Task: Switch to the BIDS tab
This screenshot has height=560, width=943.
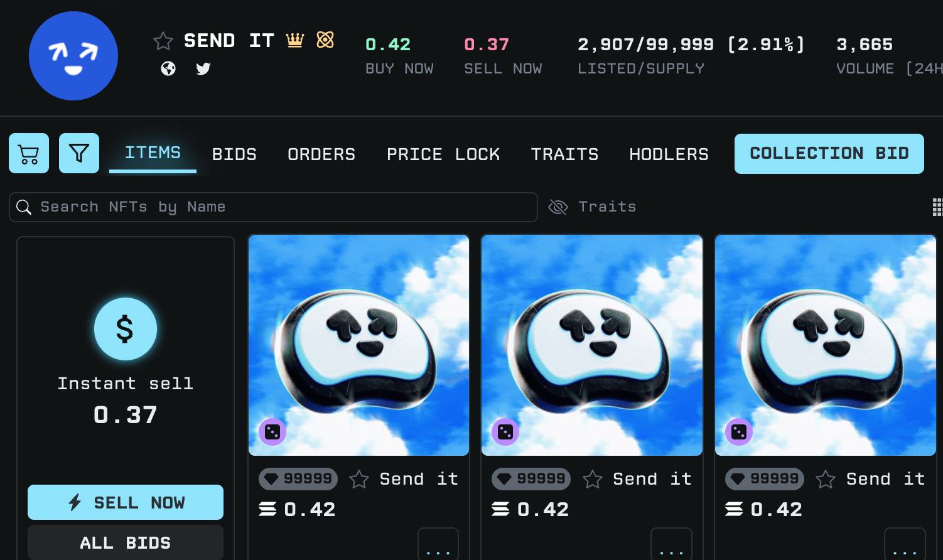Action: click(234, 154)
